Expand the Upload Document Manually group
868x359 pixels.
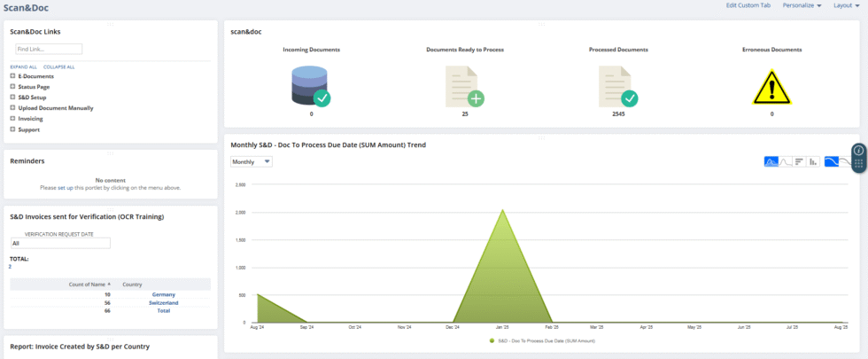tap(12, 107)
